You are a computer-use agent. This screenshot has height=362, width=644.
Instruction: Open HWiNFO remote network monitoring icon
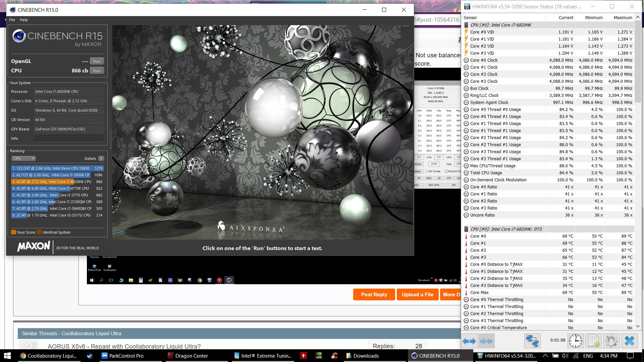click(532, 341)
